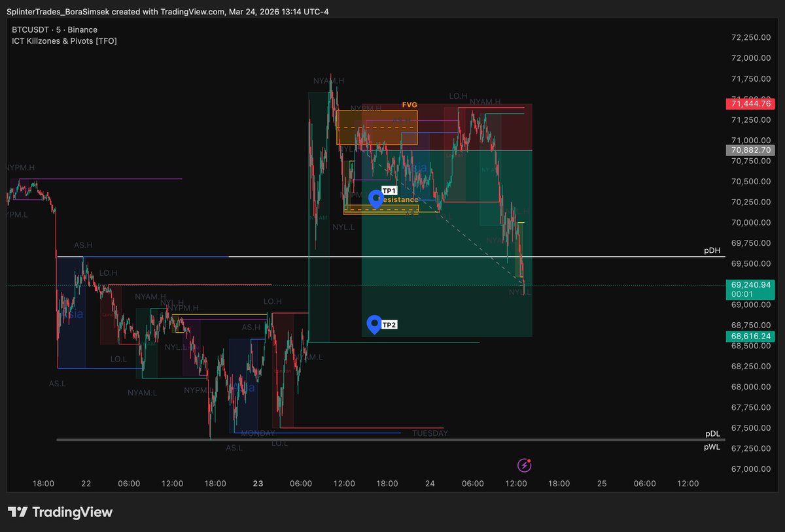Screen dimensions: 785x532
Task: Click the red 71,444.76 price tag
Action: (x=750, y=103)
